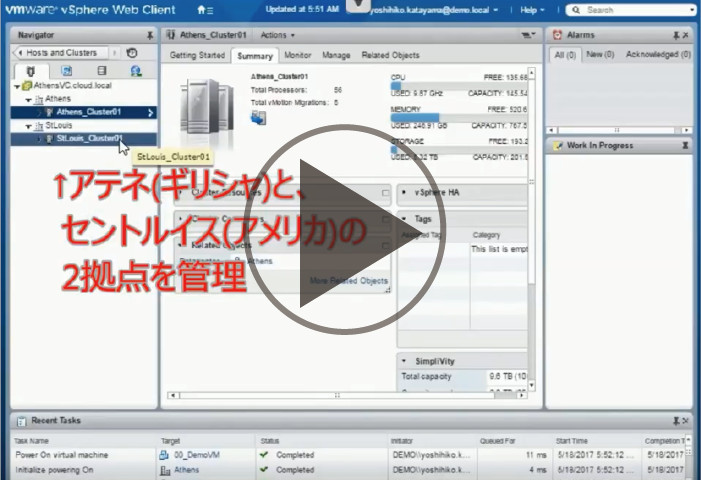Click the Athens datacenter icon in Recent Tasks
The width and height of the screenshot is (701, 480).
(165, 470)
